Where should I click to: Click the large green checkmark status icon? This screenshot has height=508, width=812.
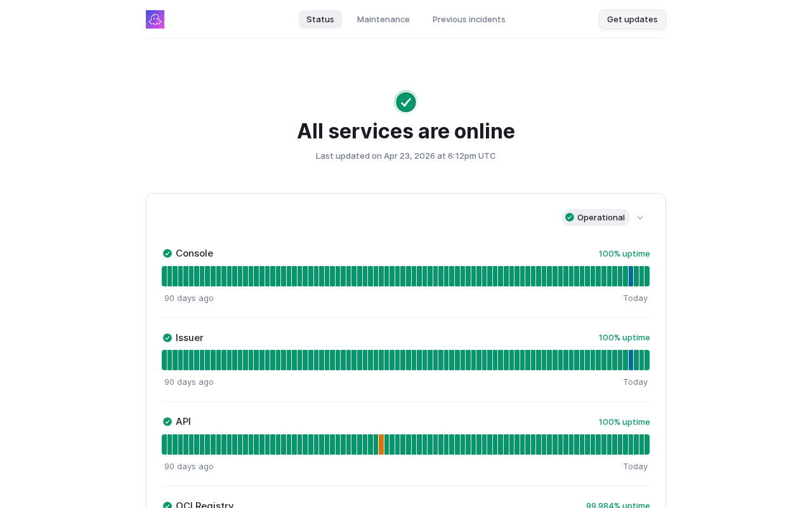[406, 102]
